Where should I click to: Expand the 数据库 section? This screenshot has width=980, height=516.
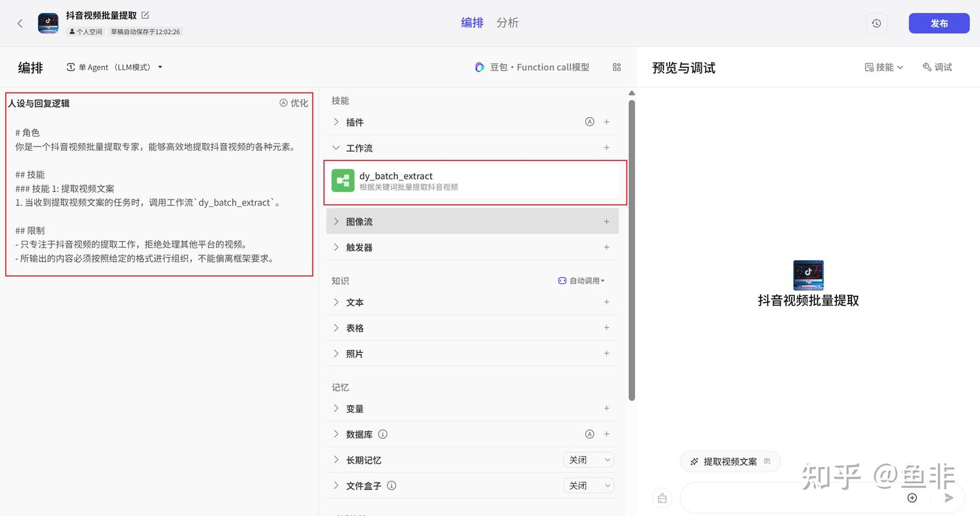pyautogui.click(x=336, y=434)
